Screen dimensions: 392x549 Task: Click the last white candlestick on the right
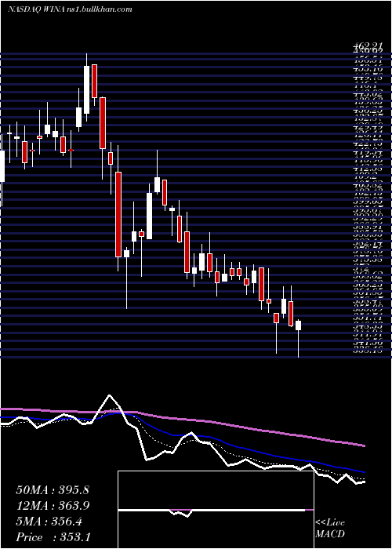coord(298,325)
